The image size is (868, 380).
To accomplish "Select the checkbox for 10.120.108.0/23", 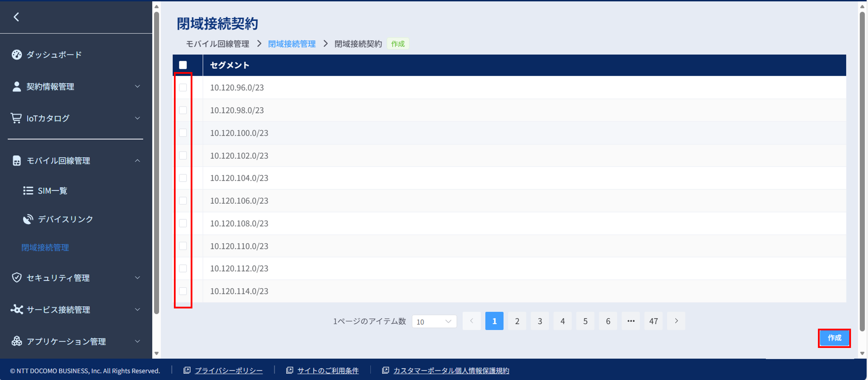I will [183, 223].
